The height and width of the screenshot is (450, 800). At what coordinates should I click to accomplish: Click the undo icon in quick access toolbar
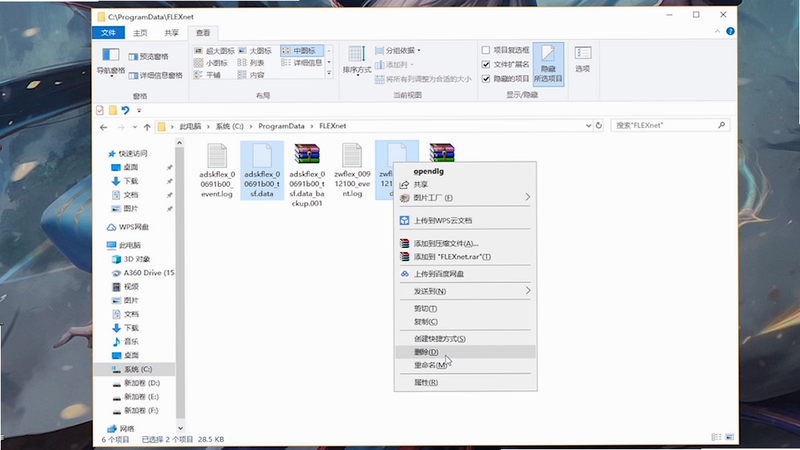click(x=125, y=110)
